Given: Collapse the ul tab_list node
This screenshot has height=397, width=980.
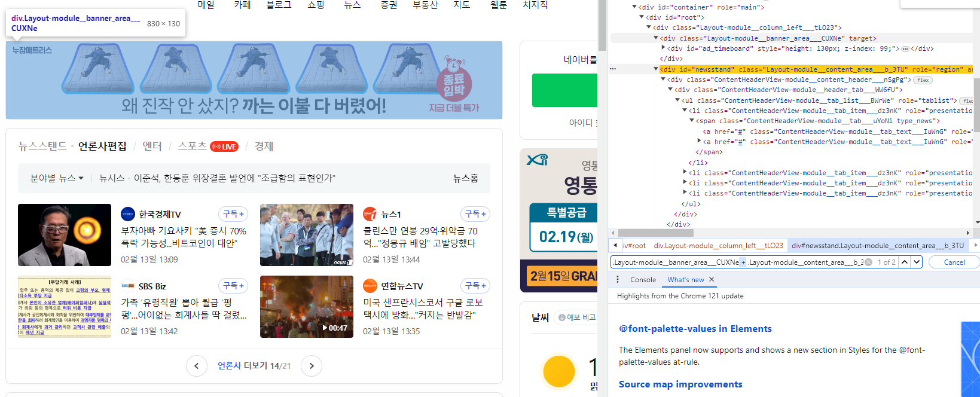Looking at the screenshot, I should click(677, 100).
